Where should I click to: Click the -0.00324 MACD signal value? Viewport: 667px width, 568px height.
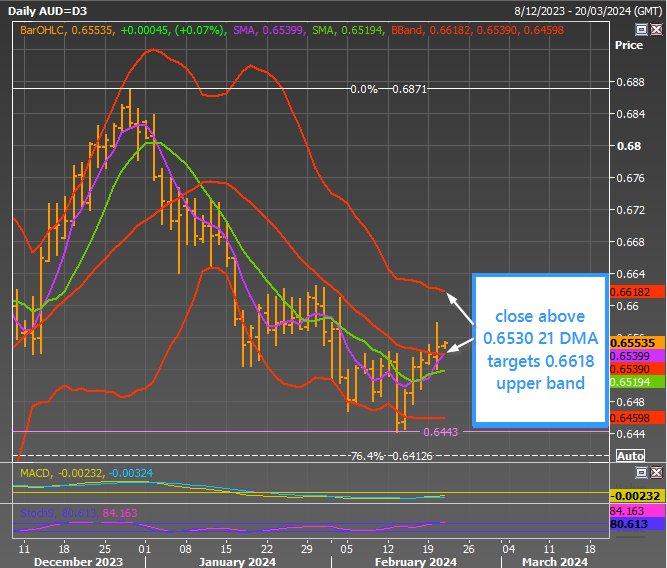[131, 473]
